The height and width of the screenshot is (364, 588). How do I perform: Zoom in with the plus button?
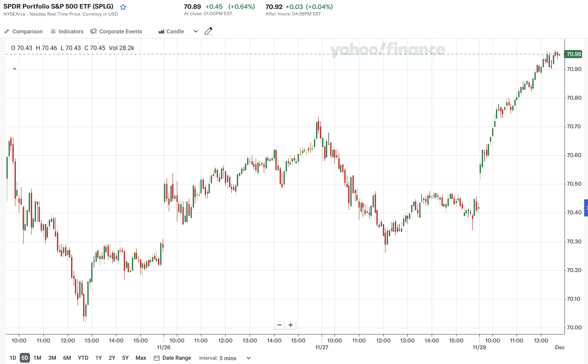291,325
